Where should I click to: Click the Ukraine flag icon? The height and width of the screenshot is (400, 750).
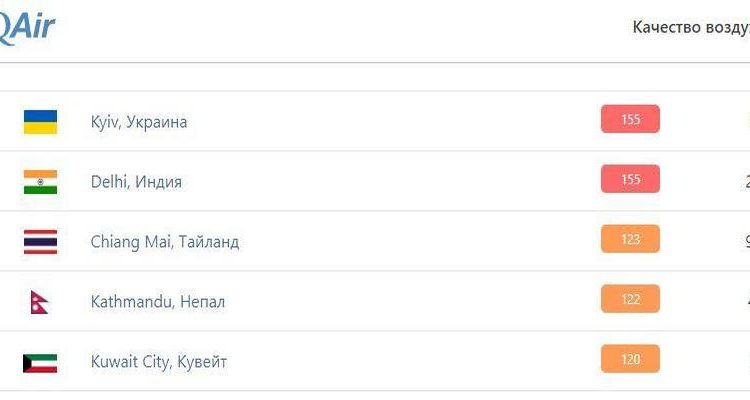click(40, 122)
